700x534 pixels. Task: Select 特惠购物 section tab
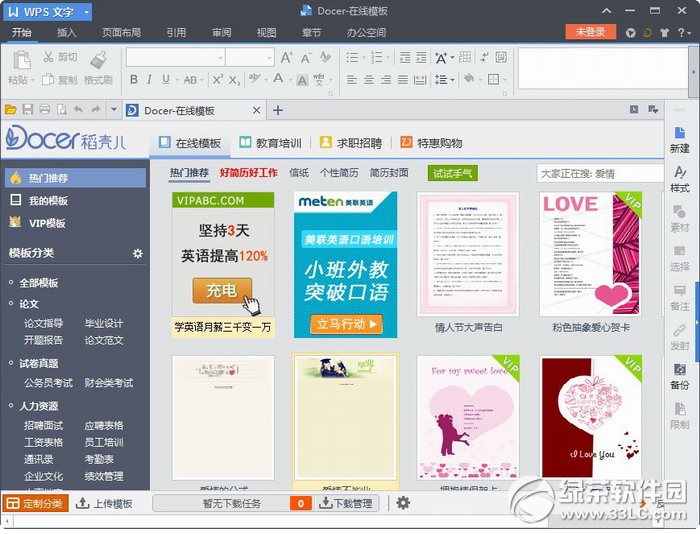pyautogui.click(x=431, y=143)
